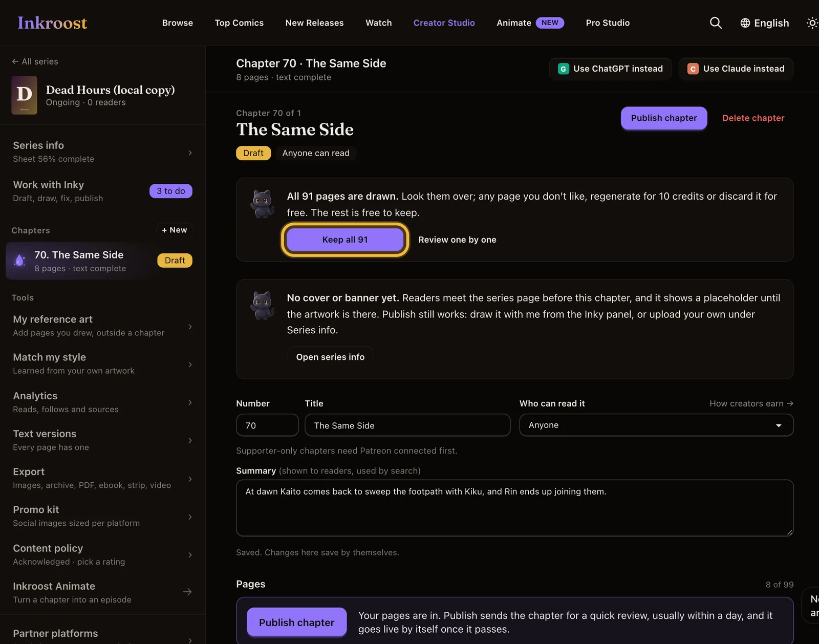The width and height of the screenshot is (819, 644).
Task: Open the New Releases menu item
Action: tap(314, 23)
